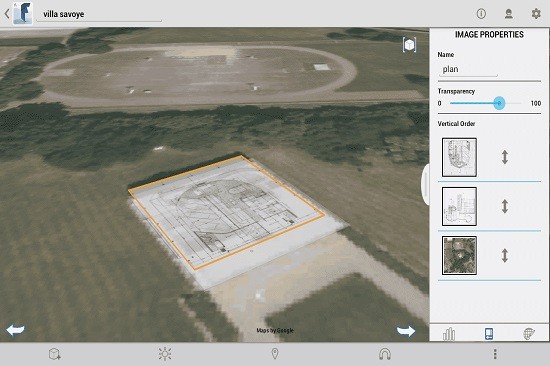The image size is (550, 366).
Task: Open the info icon in top bar
Action: click(x=481, y=14)
